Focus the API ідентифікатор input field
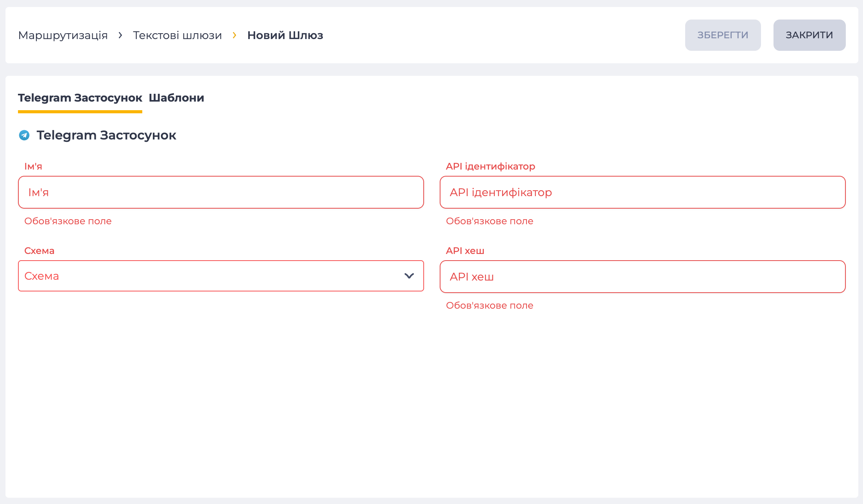Viewport: 863px width, 504px height. point(643,192)
